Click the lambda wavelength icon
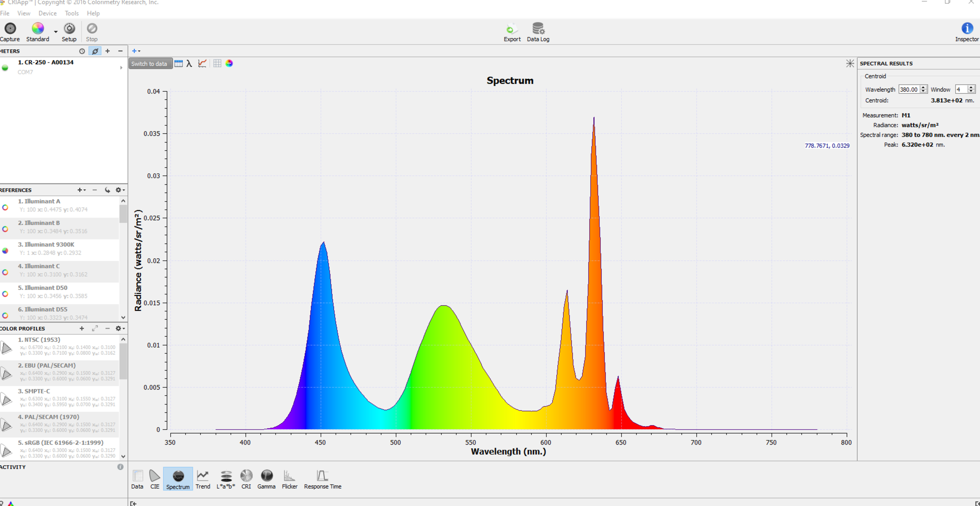The width and height of the screenshot is (980, 506). pos(189,64)
